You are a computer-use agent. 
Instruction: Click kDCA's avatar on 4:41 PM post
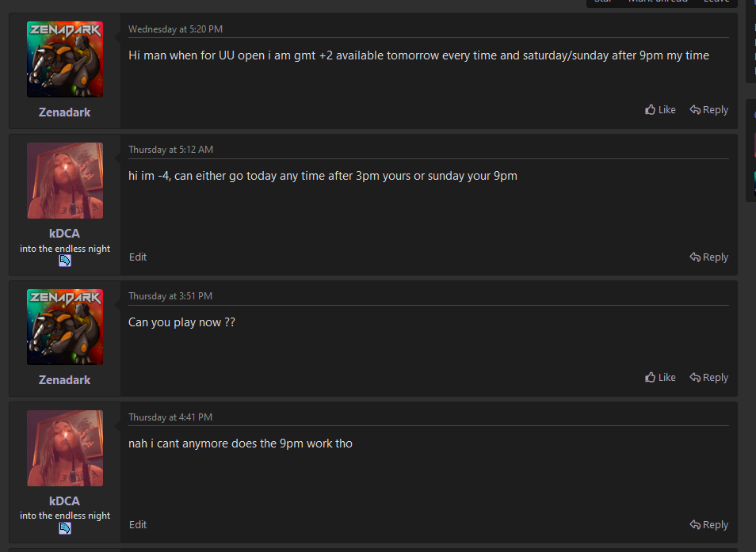65,448
